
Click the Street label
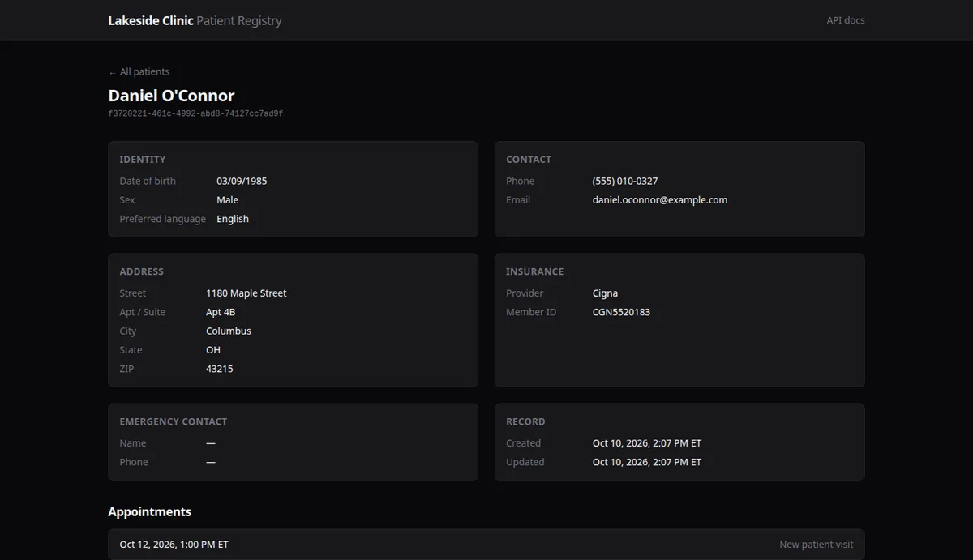tap(133, 293)
